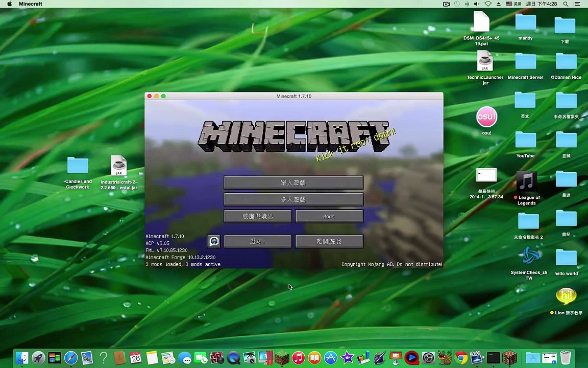Viewport: 588px width, 368px height.
Task: Open Photo Booth in the Dock
Action: coord(217,357)
